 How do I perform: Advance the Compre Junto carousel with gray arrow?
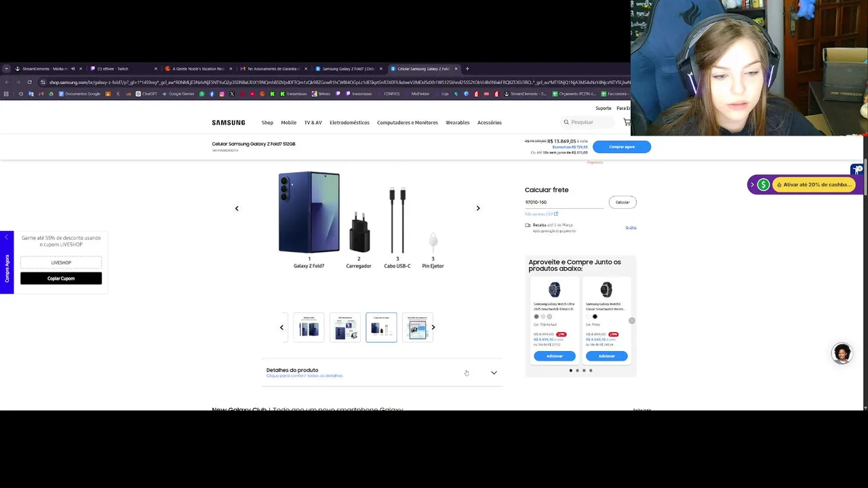click(632, 321)
